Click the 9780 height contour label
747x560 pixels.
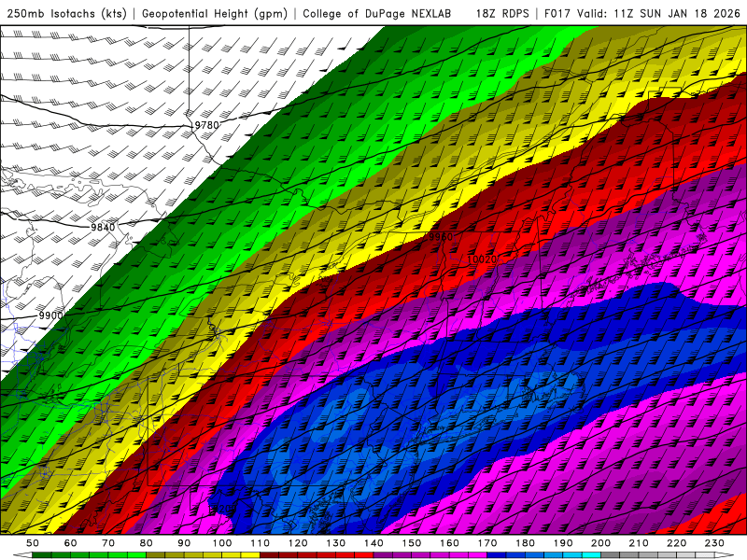[x=206, y=125]
